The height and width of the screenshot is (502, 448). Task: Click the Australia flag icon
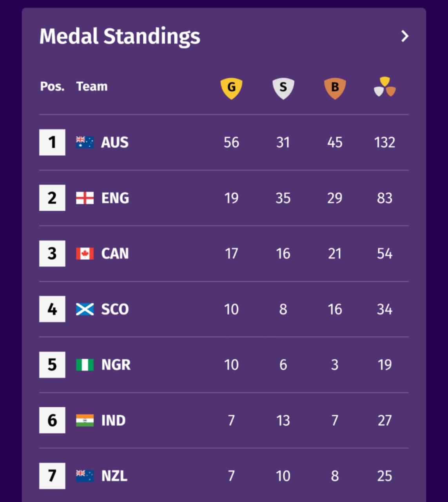(x=85, y=142)
